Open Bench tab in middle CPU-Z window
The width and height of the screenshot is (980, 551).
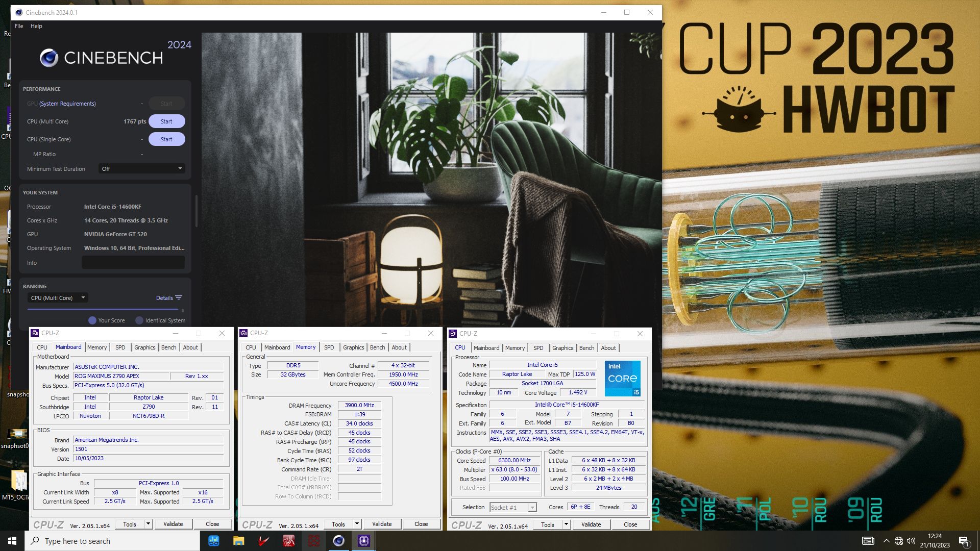[x=377, y=347]
